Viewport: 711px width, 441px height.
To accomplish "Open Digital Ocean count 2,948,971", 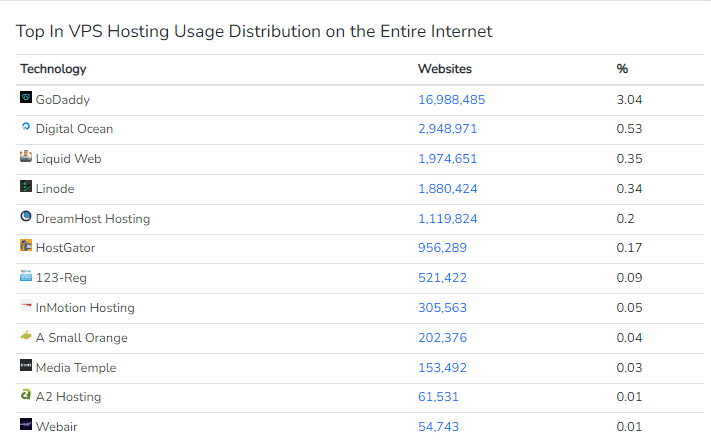I will (x=447, y=129).
